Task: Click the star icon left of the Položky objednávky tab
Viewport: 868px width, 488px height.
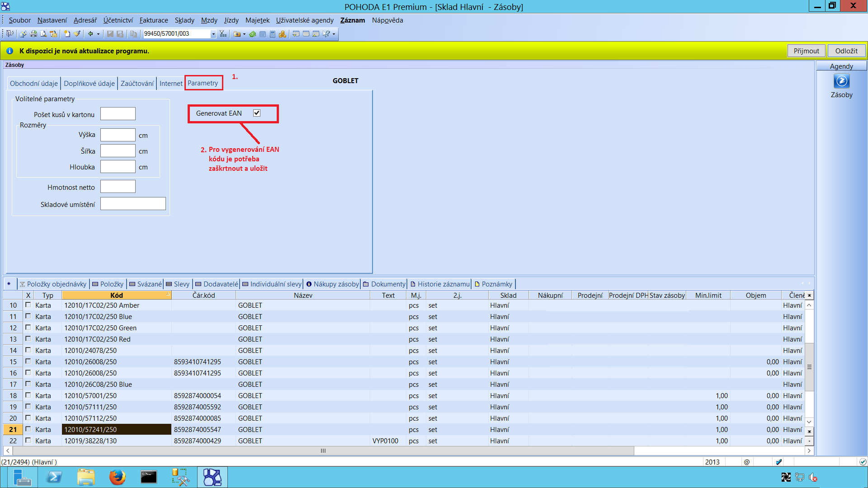Action: click(9, 284)
